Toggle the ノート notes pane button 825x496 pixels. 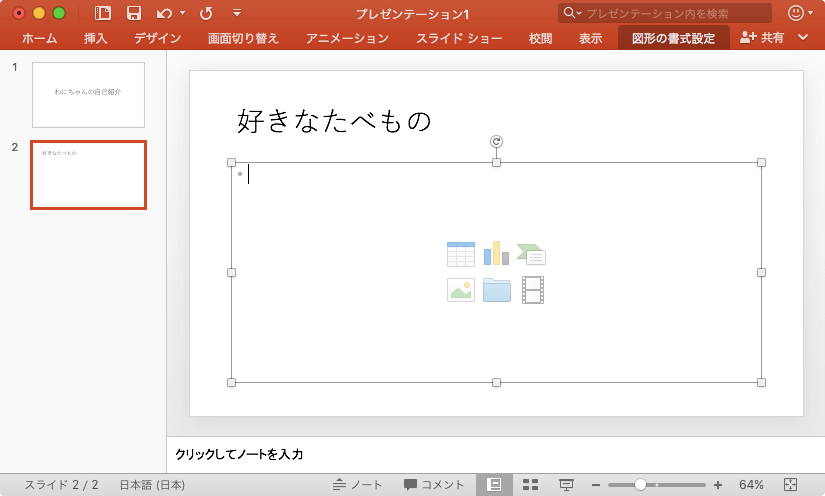pyautogui.click(x=357, y=484)
